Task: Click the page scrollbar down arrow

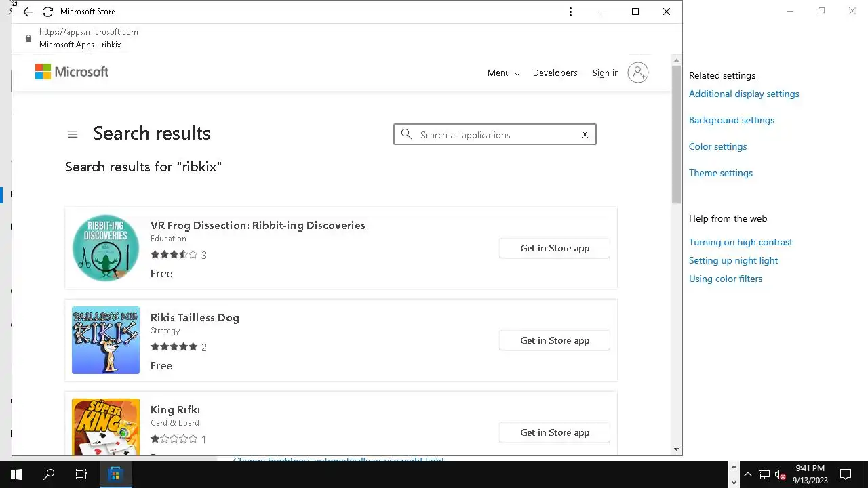Action: [x=676, y=449]
